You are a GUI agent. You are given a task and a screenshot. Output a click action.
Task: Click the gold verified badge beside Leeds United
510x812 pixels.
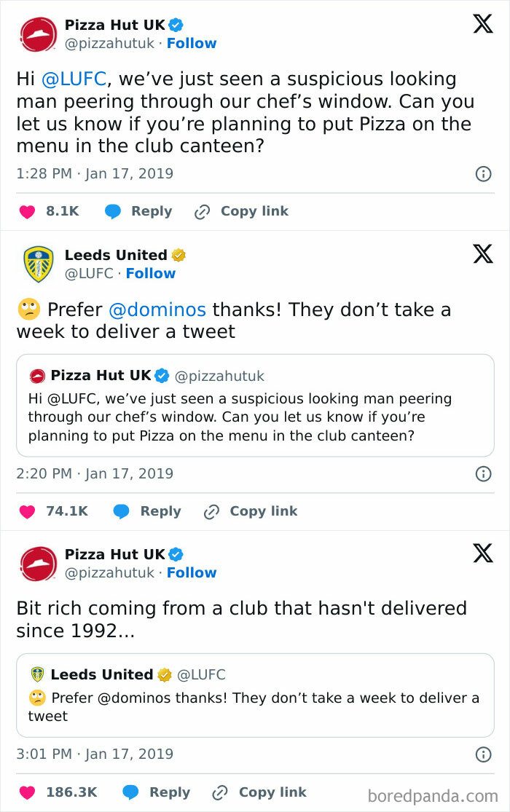(x=176, y=255)
